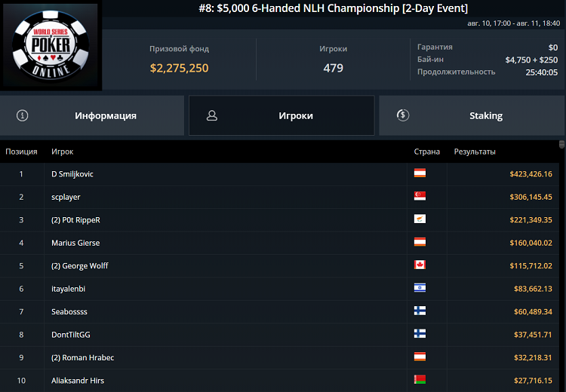Screen dimensions: 566x392
Task: Click the dollar icon on the Staking tab
Action: (403, 115)
